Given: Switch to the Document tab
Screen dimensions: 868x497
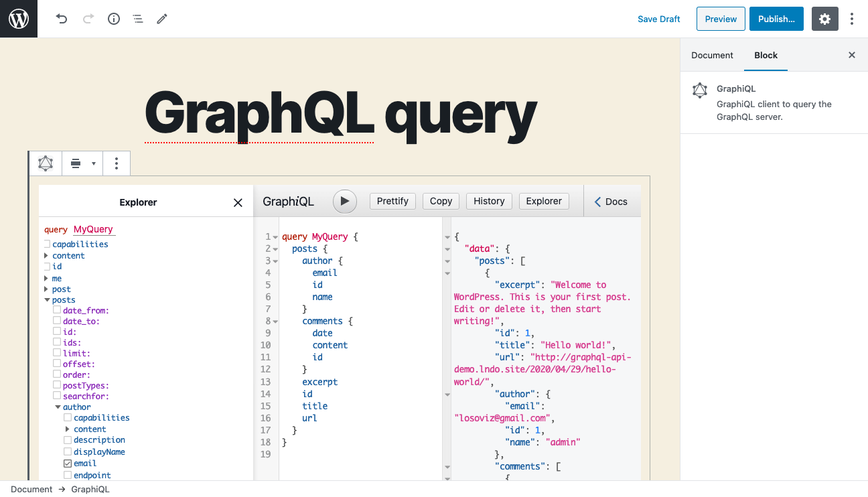Looking at the screenshot, I should [712, 55].
